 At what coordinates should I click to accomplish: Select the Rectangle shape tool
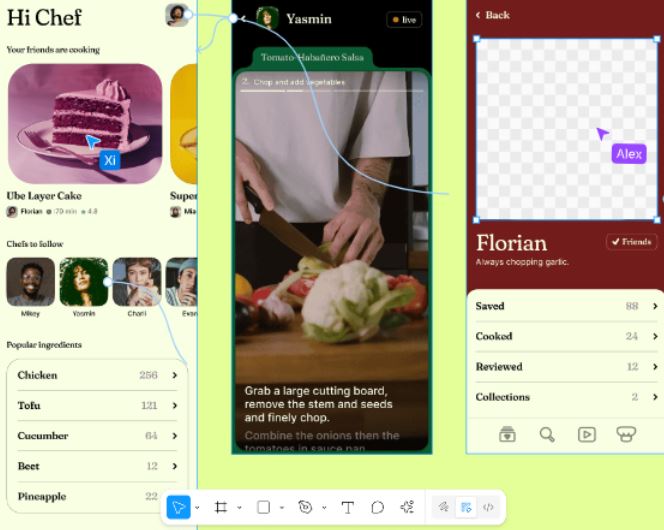(x=263, y=507)
